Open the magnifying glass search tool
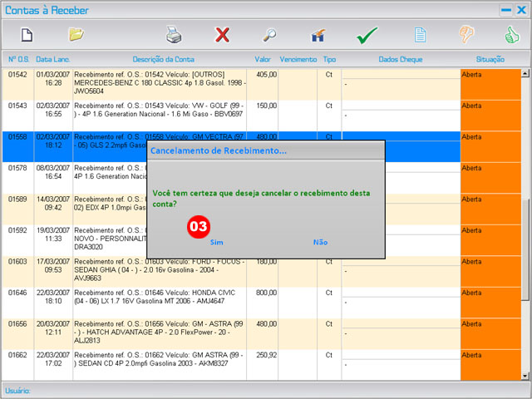This screenshot has height=399, width=532. point(270,35)
